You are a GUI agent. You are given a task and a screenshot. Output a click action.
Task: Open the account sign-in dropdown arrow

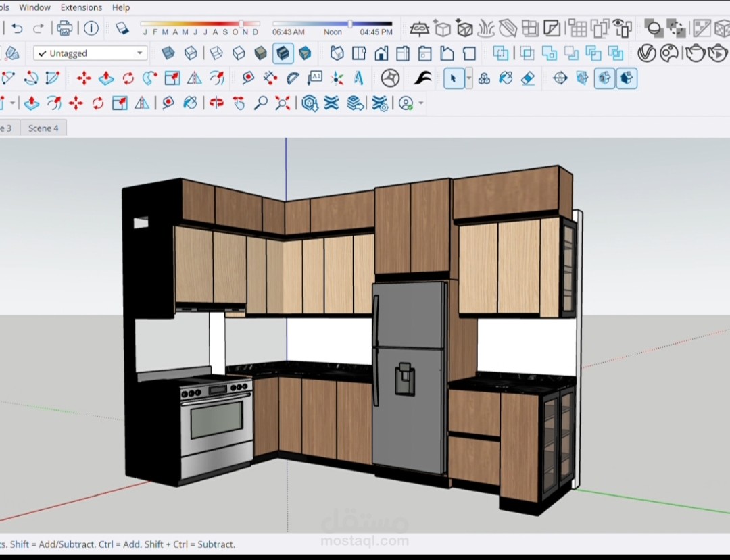pyautogui.click(x=421, y=103)
